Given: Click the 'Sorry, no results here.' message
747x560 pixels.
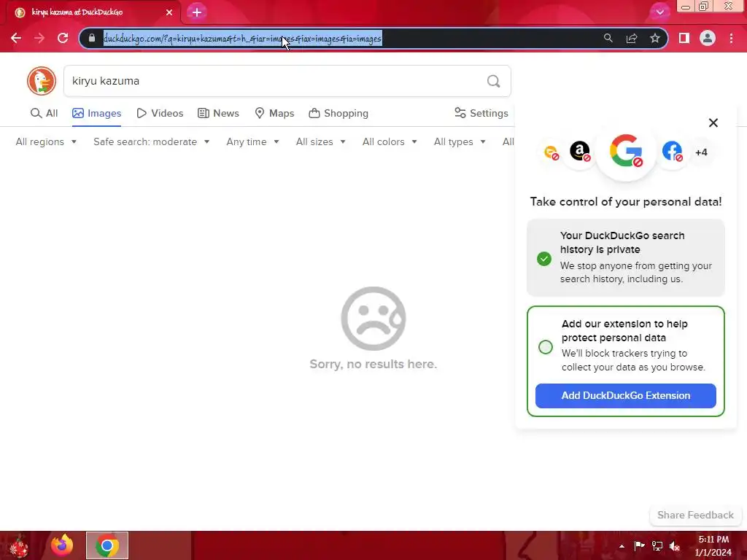Looking at the screenshot, I should tap(373, 365).
